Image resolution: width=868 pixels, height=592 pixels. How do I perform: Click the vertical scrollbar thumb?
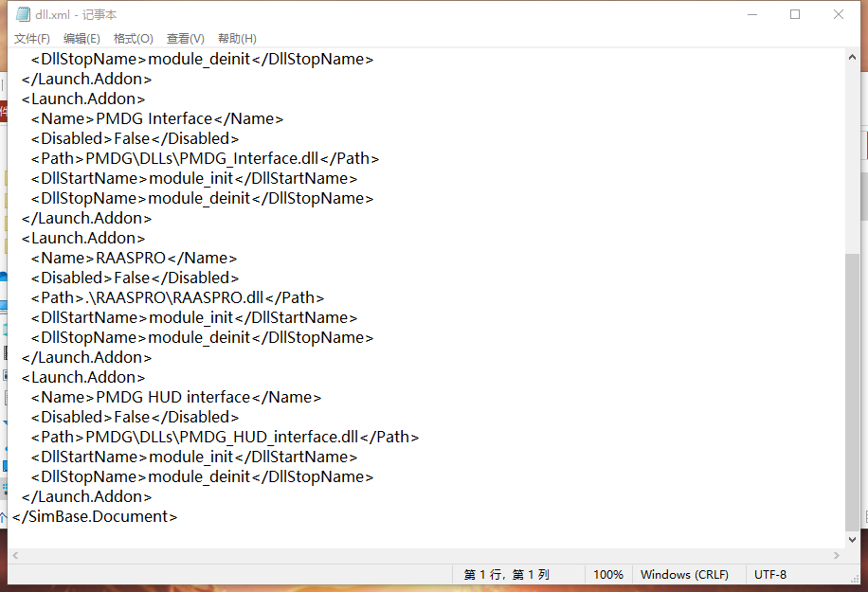[x=851, y=388]
